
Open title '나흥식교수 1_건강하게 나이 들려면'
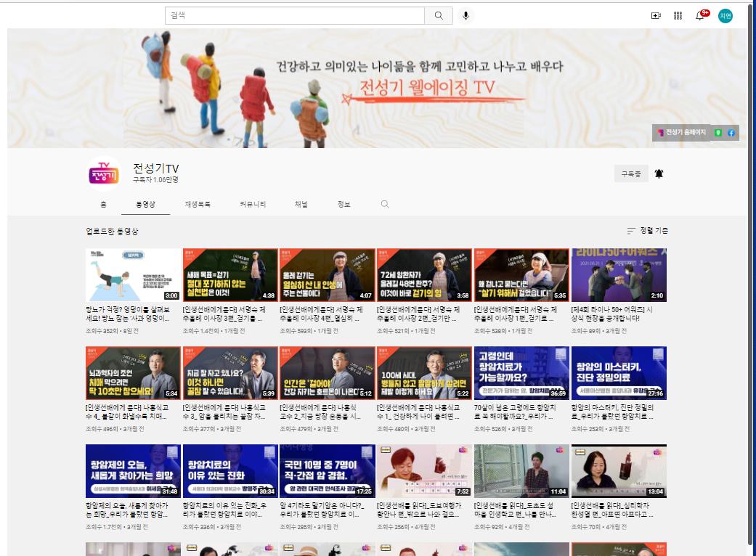[x=418, y=412]
